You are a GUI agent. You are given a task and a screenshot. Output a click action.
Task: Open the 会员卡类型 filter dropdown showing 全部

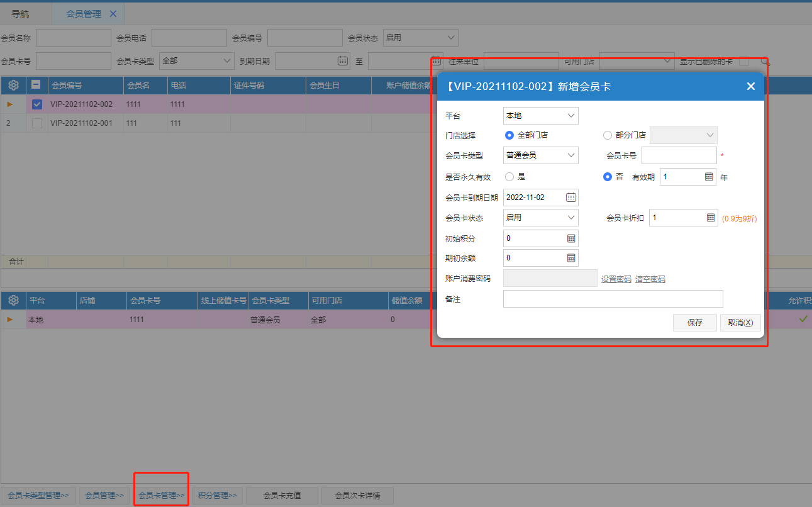click(197, 61)
